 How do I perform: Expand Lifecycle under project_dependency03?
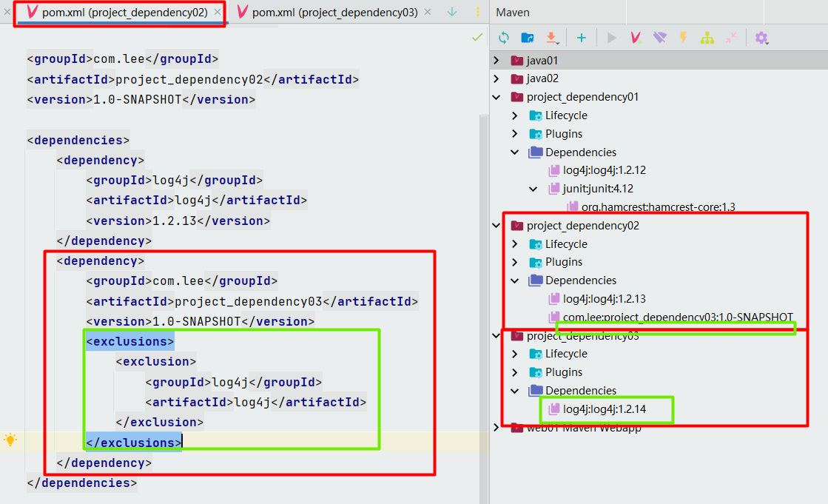[x=515, y=354]
